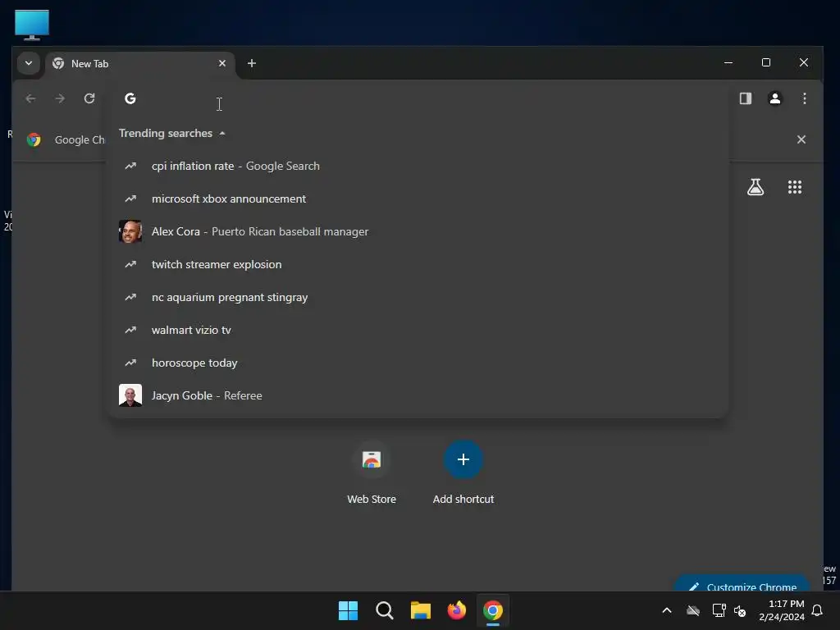
Task: Select twitch streamer explosion suggestion
Action: click(418, 264)
